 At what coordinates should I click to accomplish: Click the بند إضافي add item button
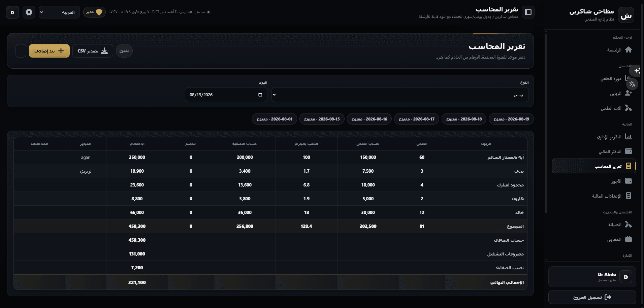49,51
